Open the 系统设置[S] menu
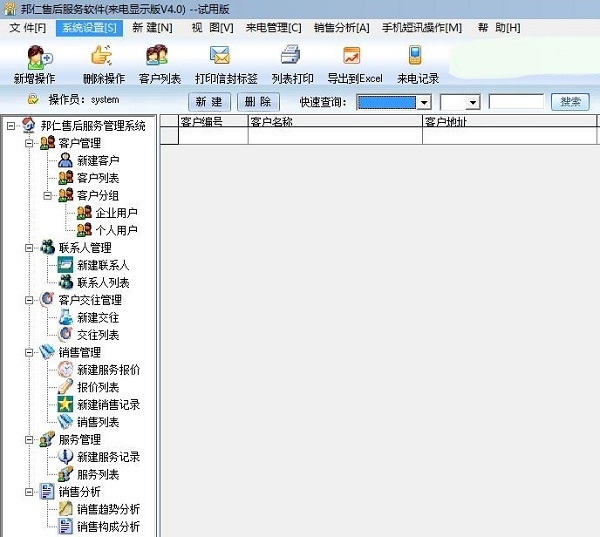Image resolution: width=600 pixels, height=537 pixels. coord(89,28)
